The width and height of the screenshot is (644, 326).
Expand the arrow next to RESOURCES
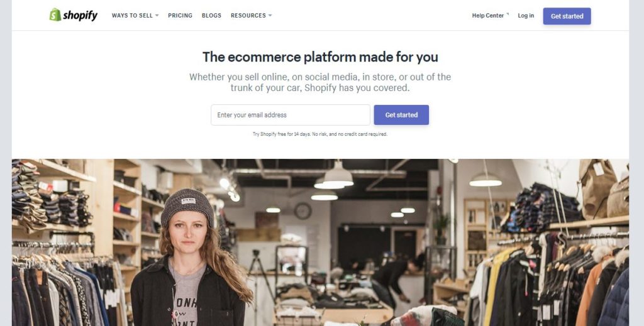pyautogui.click(x=270, y=16)
